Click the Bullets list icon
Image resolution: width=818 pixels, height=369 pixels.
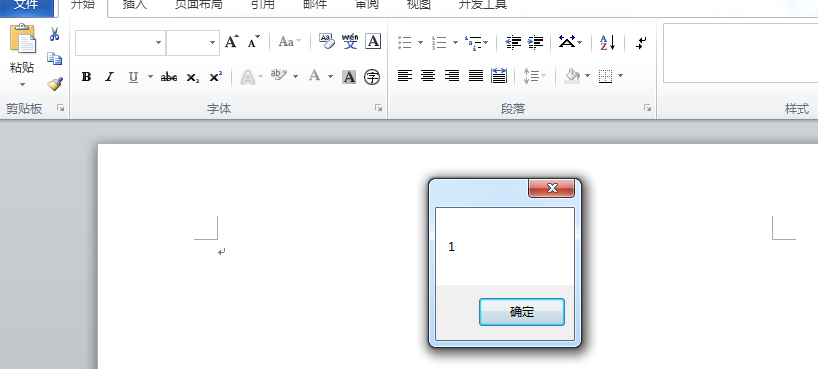coord(405,42)
